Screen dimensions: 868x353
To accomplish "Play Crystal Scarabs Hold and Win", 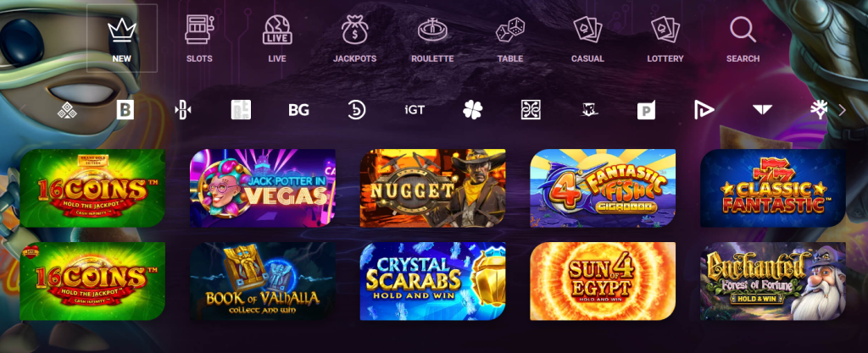I will 432,281.
